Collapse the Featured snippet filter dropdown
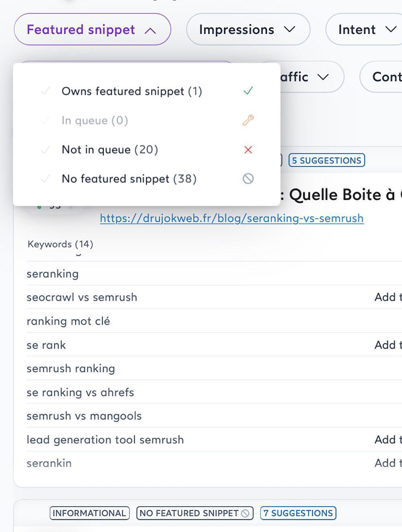Image resolution: width=402 pixels, height=532 pixels. coord(92,29)
